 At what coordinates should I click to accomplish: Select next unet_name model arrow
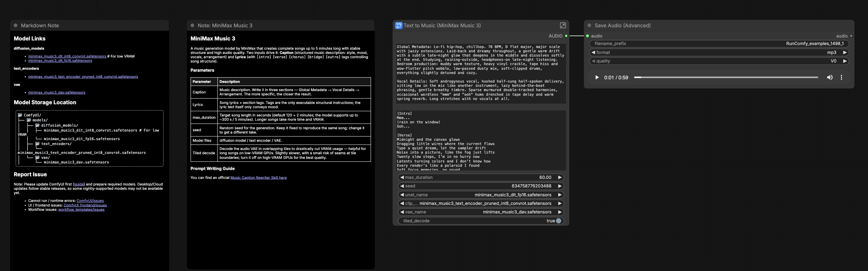pos(560,195)
